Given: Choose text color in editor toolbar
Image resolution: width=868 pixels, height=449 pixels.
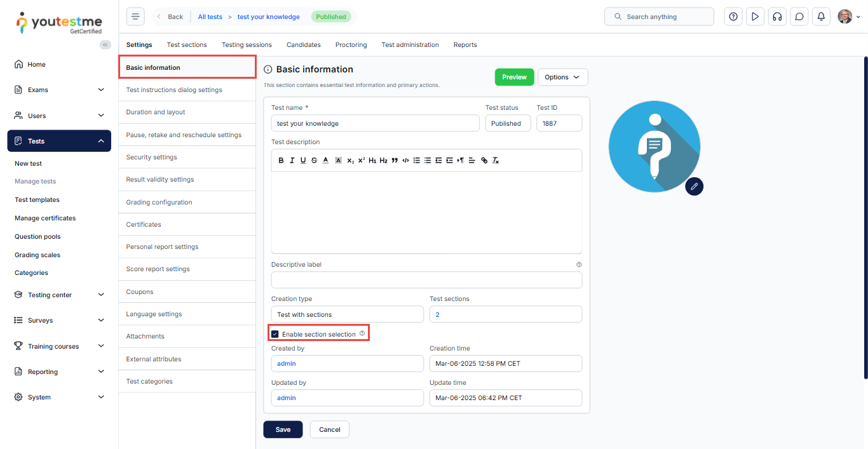Looking at the screenshot, I should point(325,161).
